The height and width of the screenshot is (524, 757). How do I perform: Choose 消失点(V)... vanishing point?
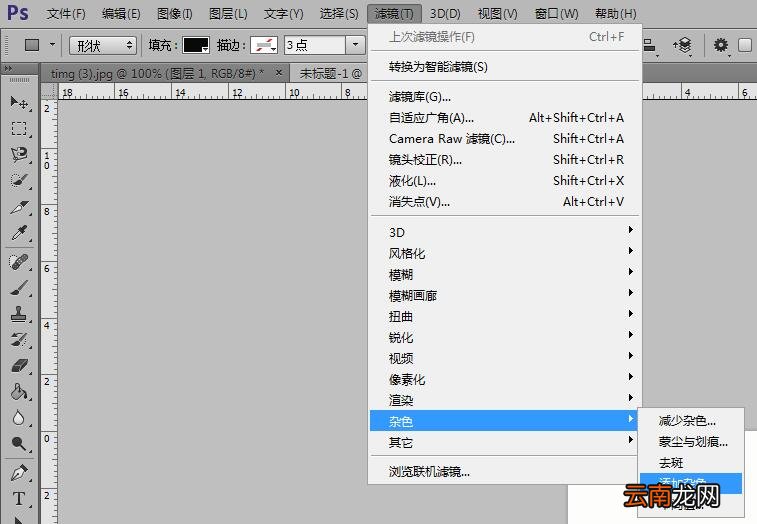(505, 201)
